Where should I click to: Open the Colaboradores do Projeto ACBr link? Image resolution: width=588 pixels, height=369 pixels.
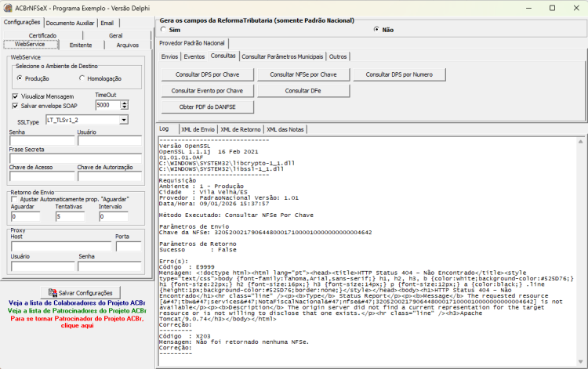coord(77,302)
